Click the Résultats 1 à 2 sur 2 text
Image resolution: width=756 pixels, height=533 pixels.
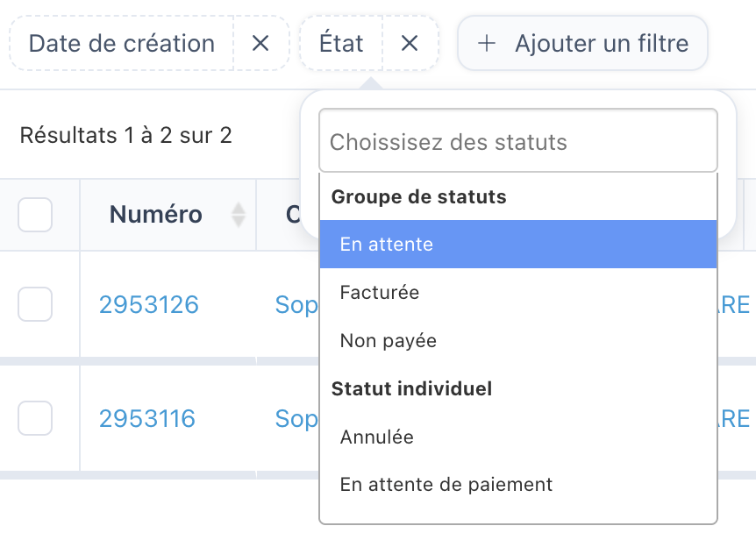point(125,135)
